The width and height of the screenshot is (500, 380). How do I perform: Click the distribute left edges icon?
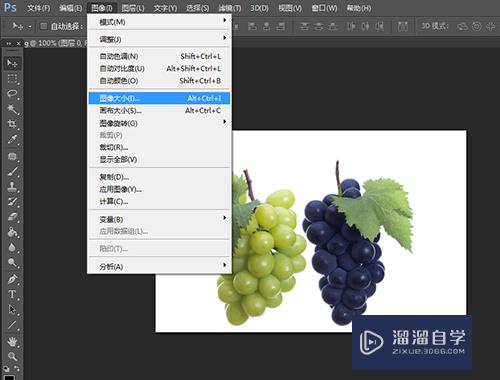[351, 26]
